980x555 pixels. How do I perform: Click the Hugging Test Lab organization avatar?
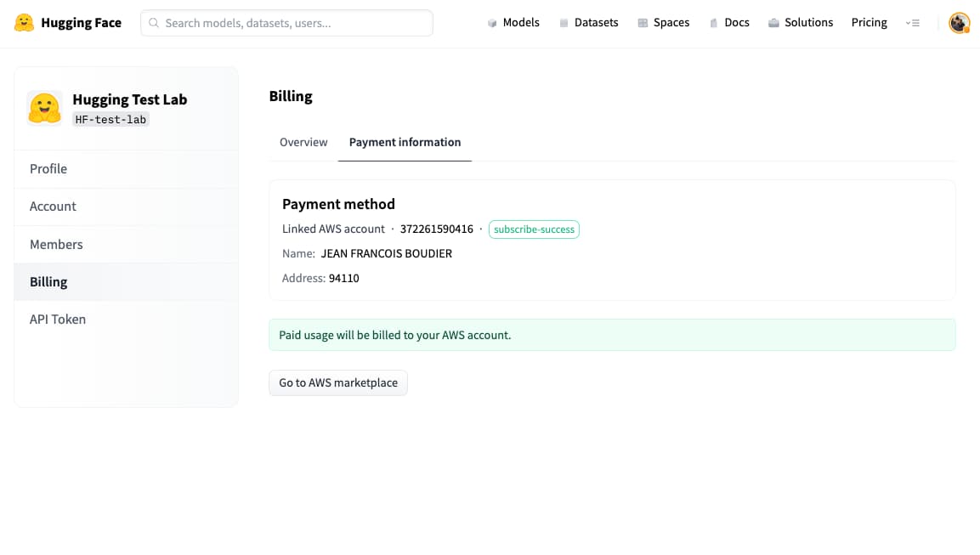[44, 108]
